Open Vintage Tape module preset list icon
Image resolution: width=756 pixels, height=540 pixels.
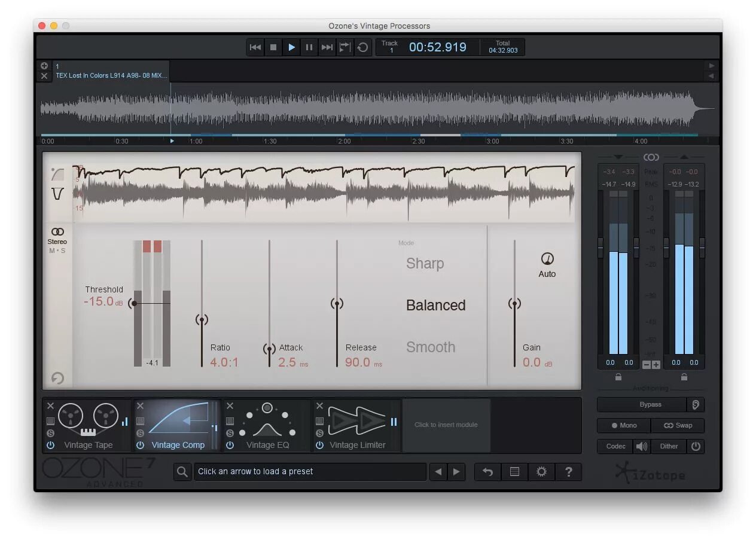coord(50,421)
